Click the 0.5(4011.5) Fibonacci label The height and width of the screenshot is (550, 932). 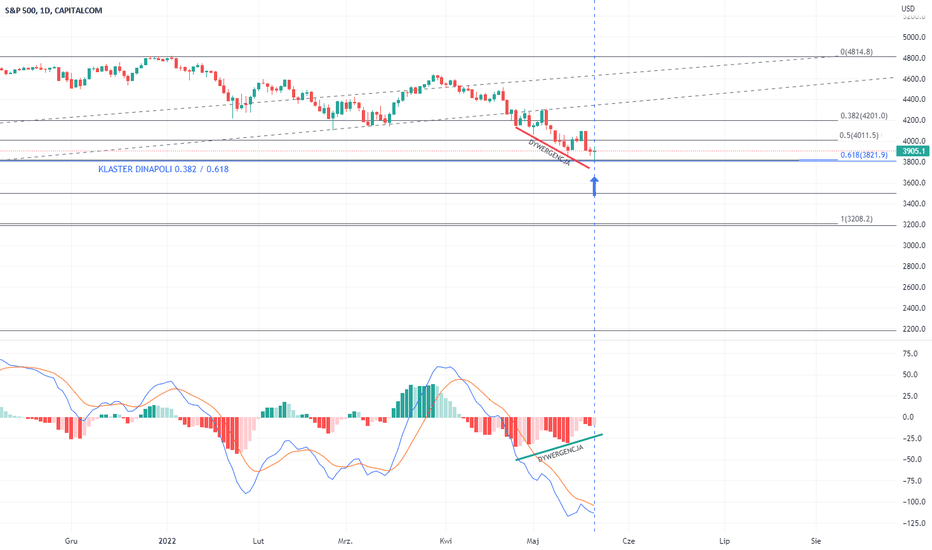coord(859,136)
